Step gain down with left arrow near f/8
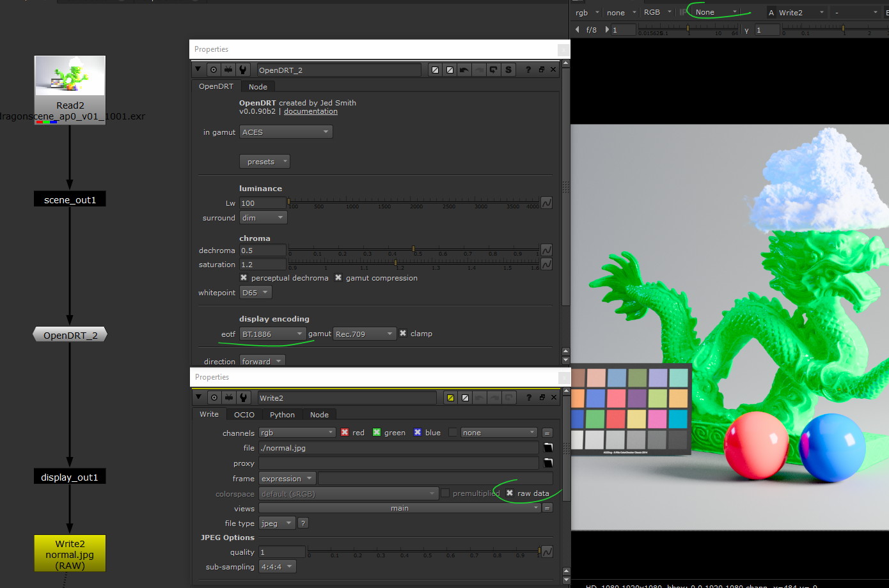This screenshot has width=889, height=588. pos(578,29)
